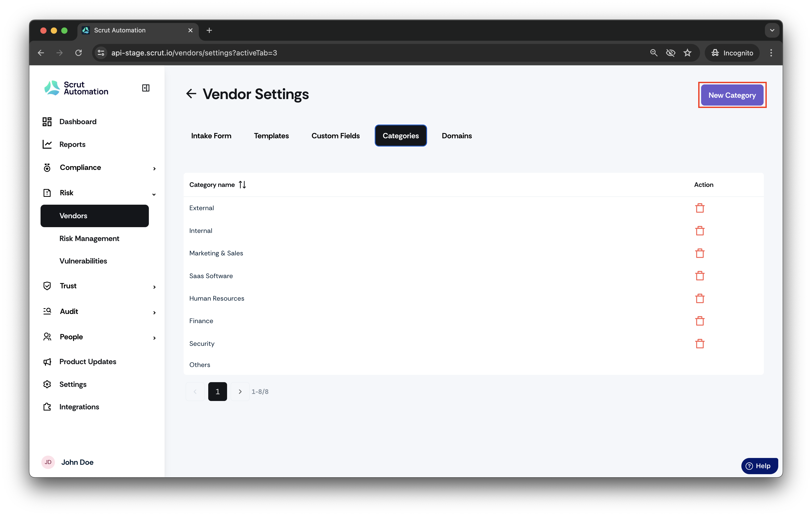Delete the Marketing & Sales category
Image resolution: width=812 pixels, height=516 pixels.
click(700, 253)
